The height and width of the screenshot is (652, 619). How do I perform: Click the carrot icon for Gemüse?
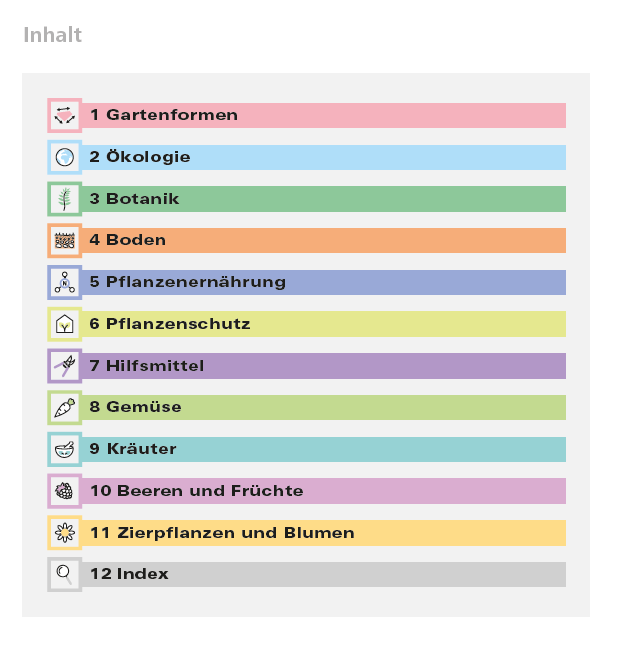[x=64, y=408]
